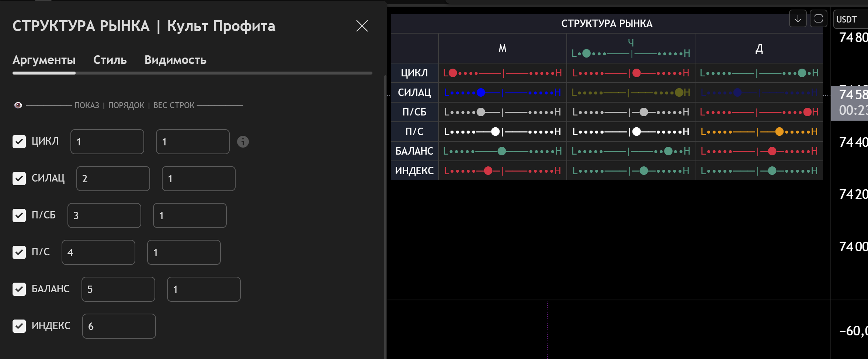Click the square frame icon near USDT

(x=818, y=19)
